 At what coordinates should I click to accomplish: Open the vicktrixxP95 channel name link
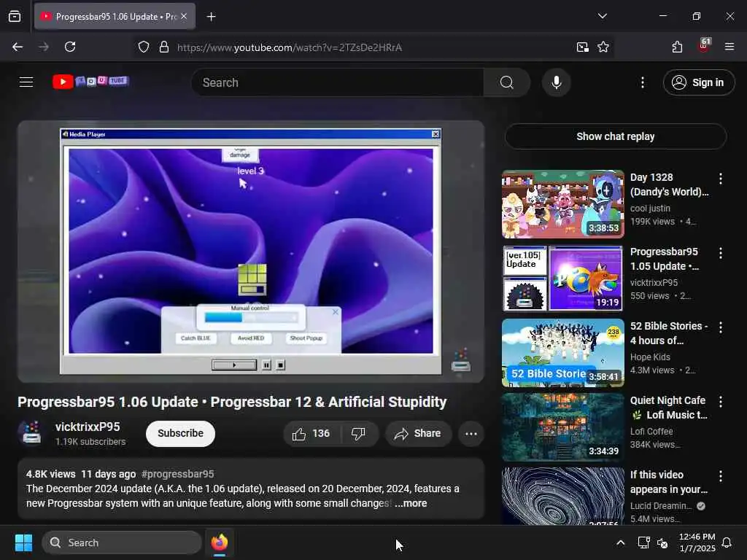(x=88, y=427)
